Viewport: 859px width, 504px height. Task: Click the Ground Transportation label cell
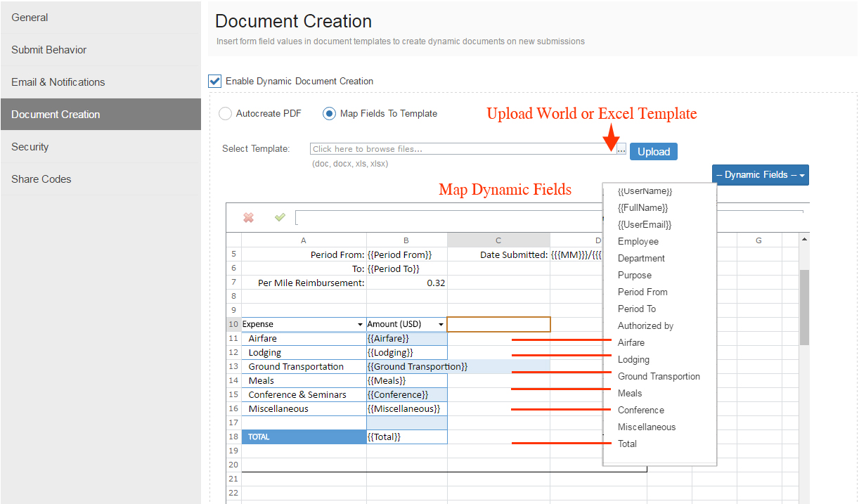(304, 367)
